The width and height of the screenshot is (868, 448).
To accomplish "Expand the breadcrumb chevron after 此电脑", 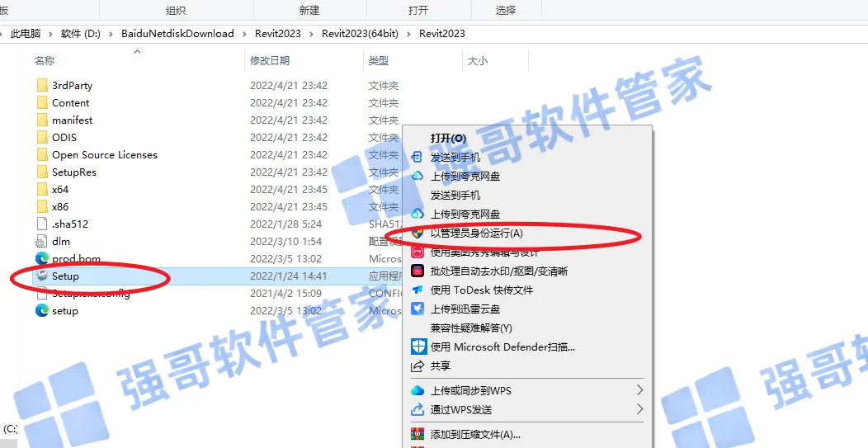I will pyautogui.click(x=50, y=34).
